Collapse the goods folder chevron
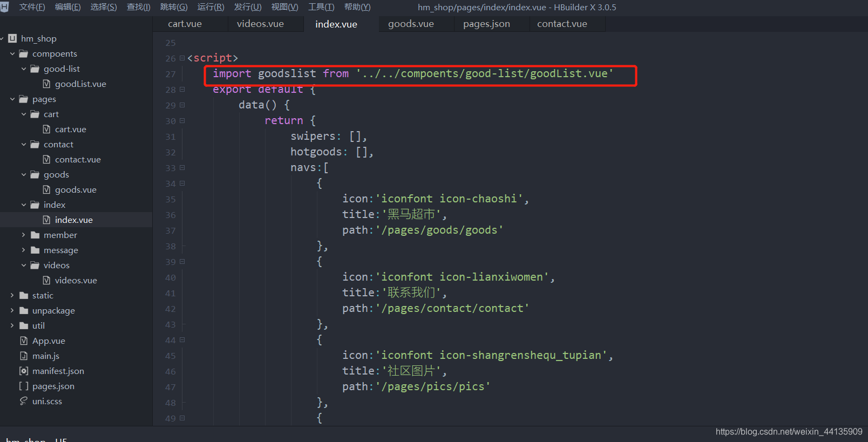 pyautogui.click(x=24, y=175)
